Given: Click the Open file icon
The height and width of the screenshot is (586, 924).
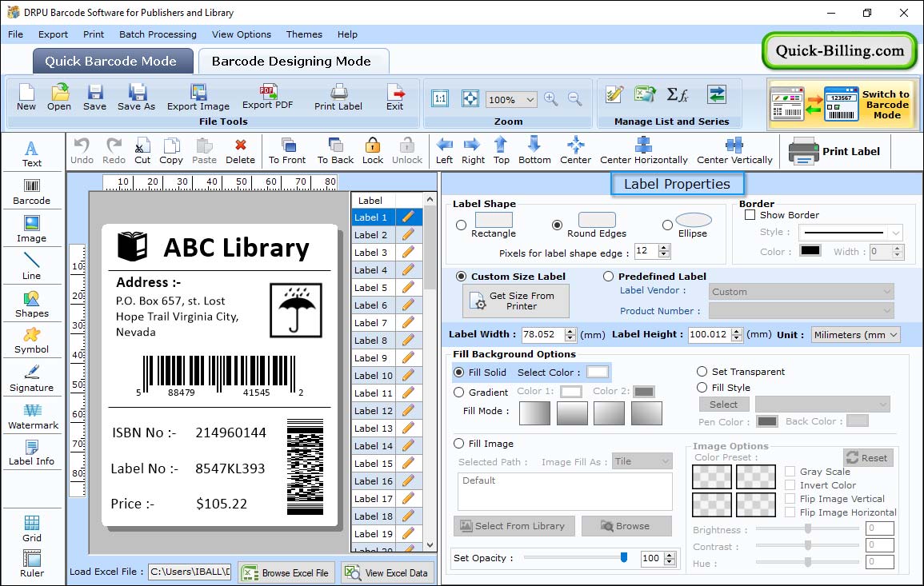Looking at the screenshot, I should pyautogui.click(x=59, y=98).
